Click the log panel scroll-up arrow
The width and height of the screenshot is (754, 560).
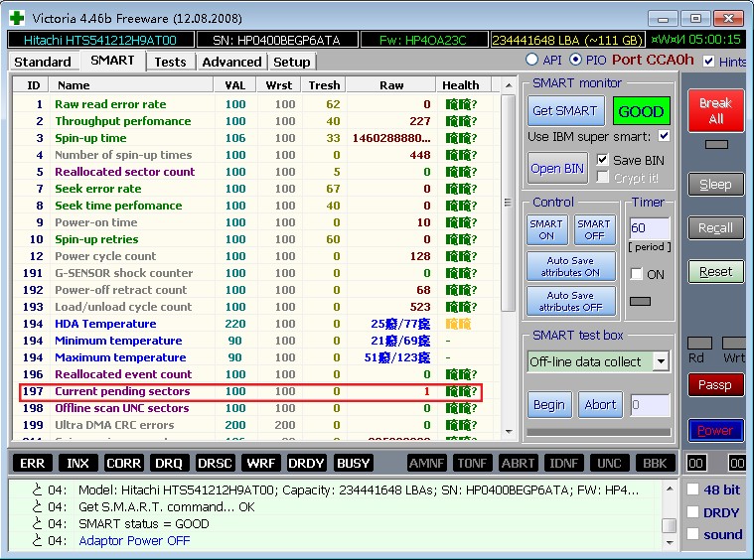coord(669,489)
